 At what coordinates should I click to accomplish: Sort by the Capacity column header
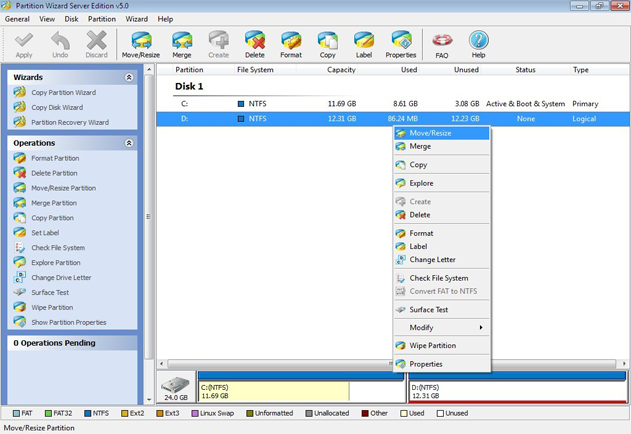tap(341, 70)
